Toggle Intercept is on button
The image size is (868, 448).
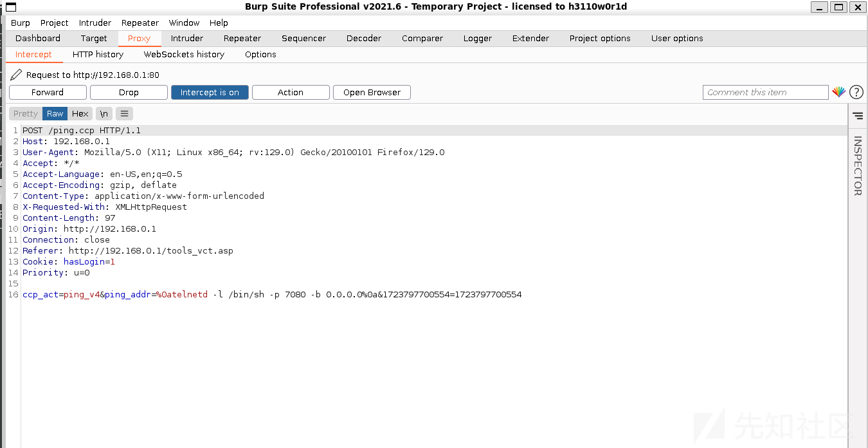point(210,92)
